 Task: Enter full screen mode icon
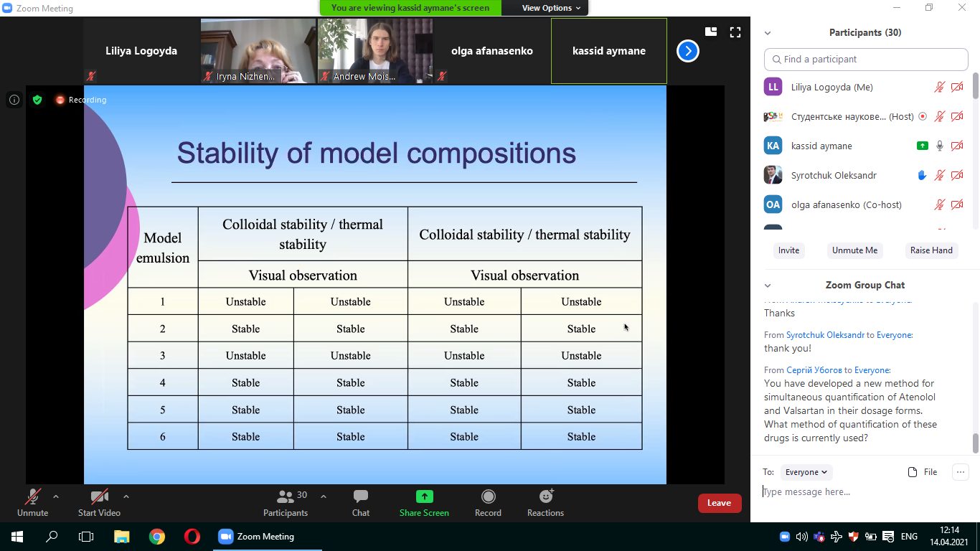[x=735, y=32]
